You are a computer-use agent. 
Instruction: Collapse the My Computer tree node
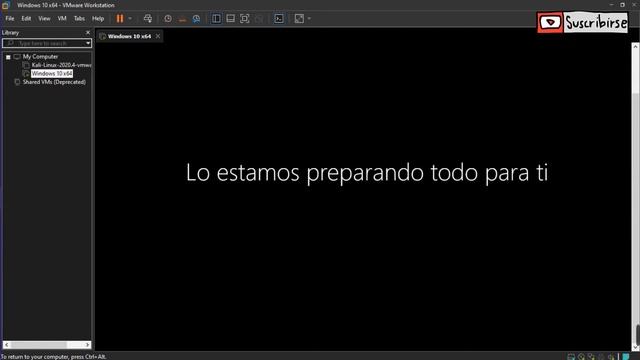coord(8,57)
